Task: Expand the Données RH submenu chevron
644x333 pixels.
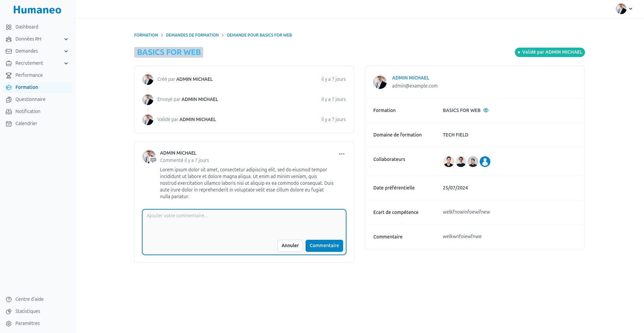Action: [x=66, y=39]
